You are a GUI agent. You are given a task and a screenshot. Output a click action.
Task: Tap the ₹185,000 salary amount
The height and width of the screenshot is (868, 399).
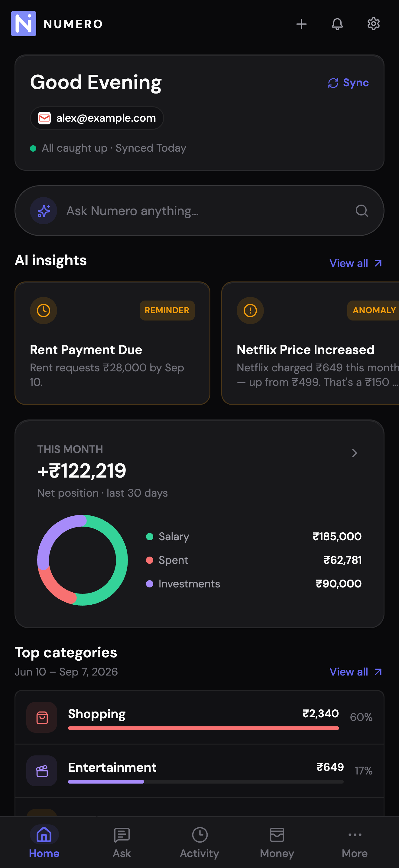[x=337, y=536]
